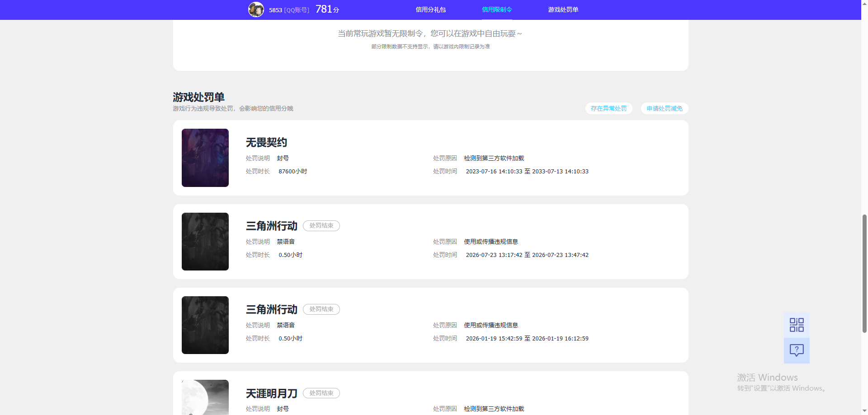Click the page vertical scrollbar thumb
This screenshot has width=868, height=415.
coord(864,273)
